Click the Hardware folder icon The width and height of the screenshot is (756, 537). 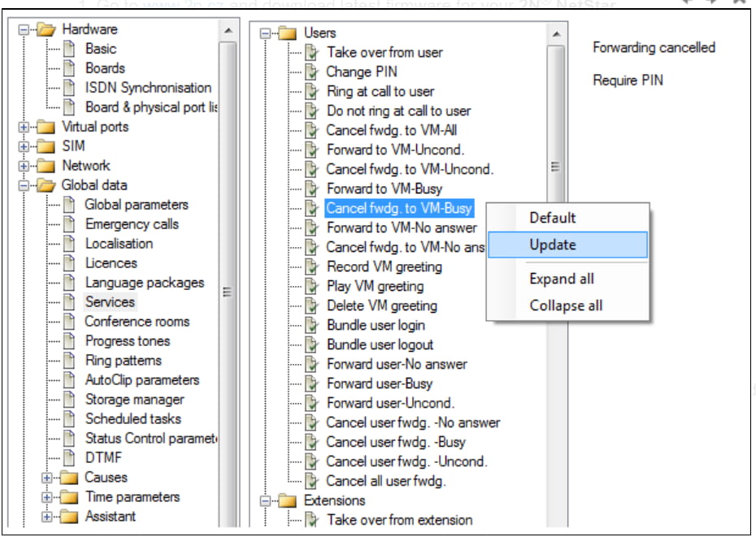[x=46, y=29]
